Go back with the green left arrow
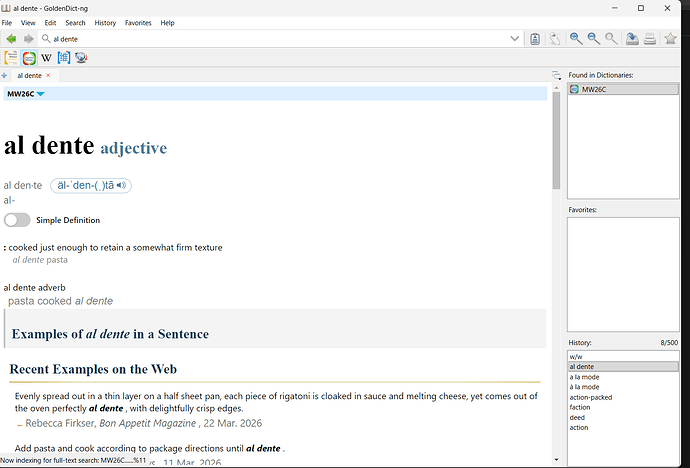This screenshot has width=690, height=468. (11, 39)
